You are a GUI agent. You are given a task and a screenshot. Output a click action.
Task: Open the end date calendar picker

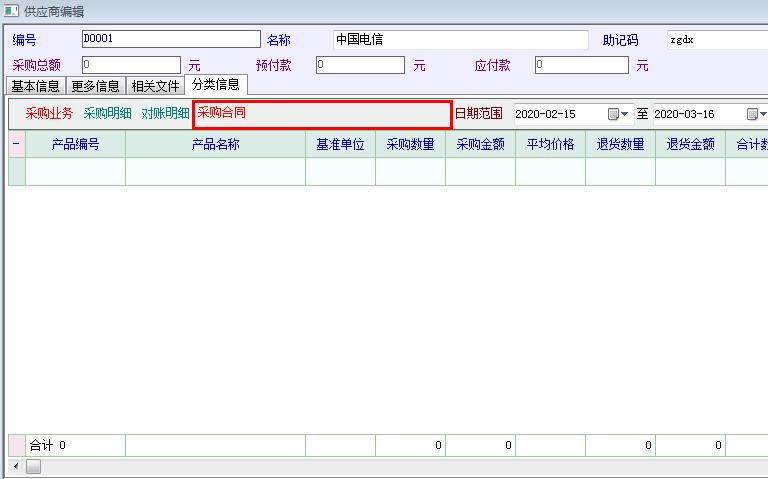coord(752,114)
